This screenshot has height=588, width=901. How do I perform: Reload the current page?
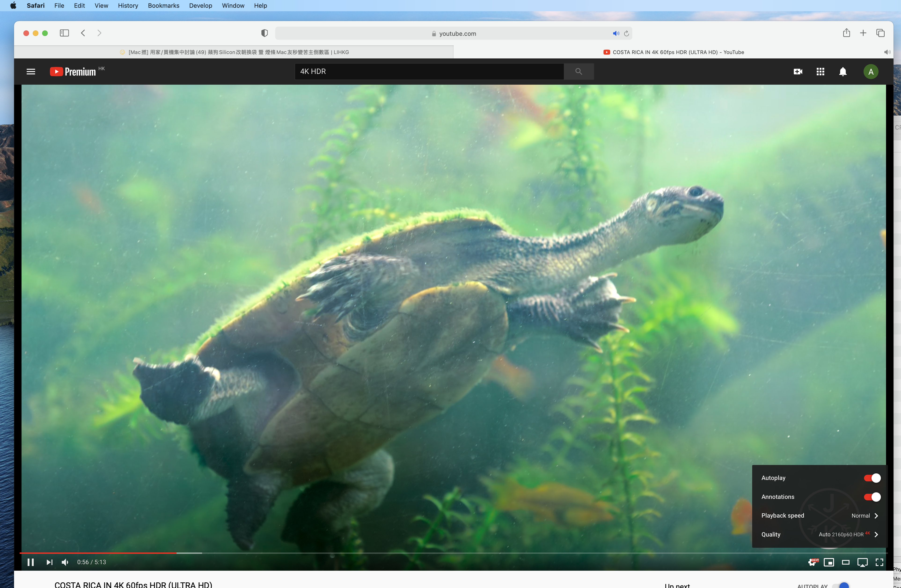click(x=626, y=33)
